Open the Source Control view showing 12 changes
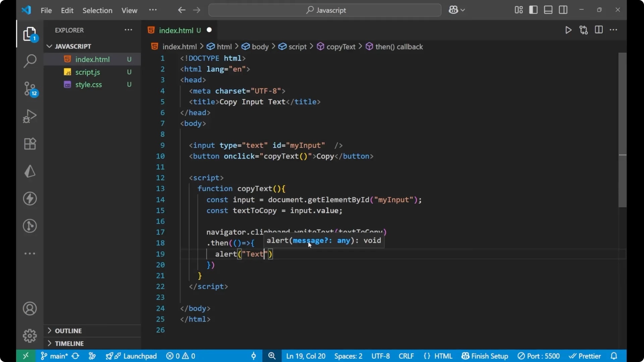 click(x=30, y=89)
